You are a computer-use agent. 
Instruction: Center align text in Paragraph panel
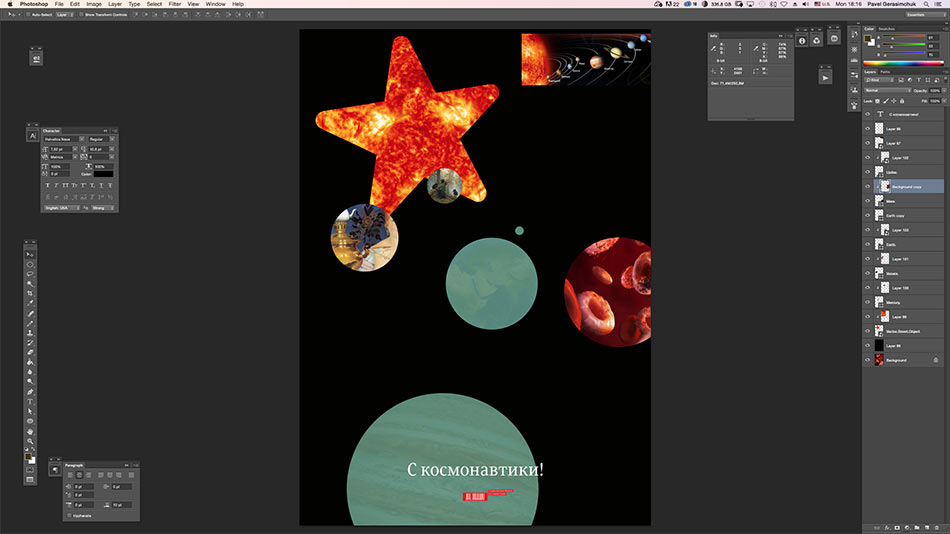(x=79, y=475)
